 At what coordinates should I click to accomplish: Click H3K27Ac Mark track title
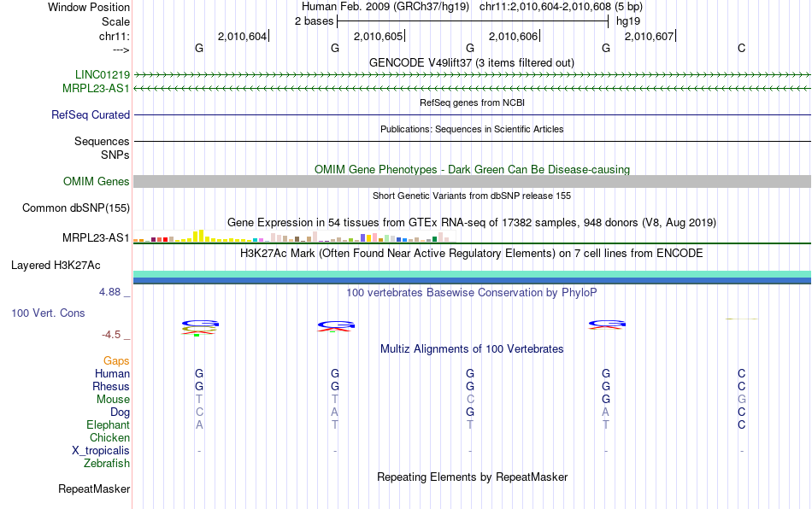471,253
